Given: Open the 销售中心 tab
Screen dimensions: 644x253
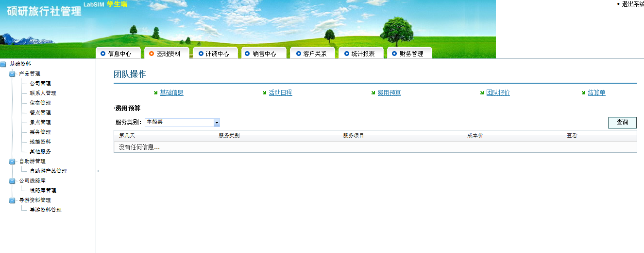Looking at the screenshot, I should (264, 54).
